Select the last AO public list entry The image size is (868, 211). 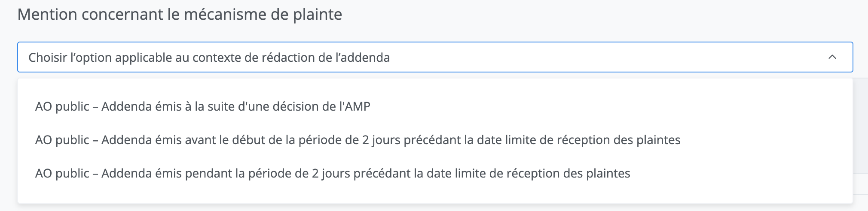pyautogui.click(x=333, y=173)
